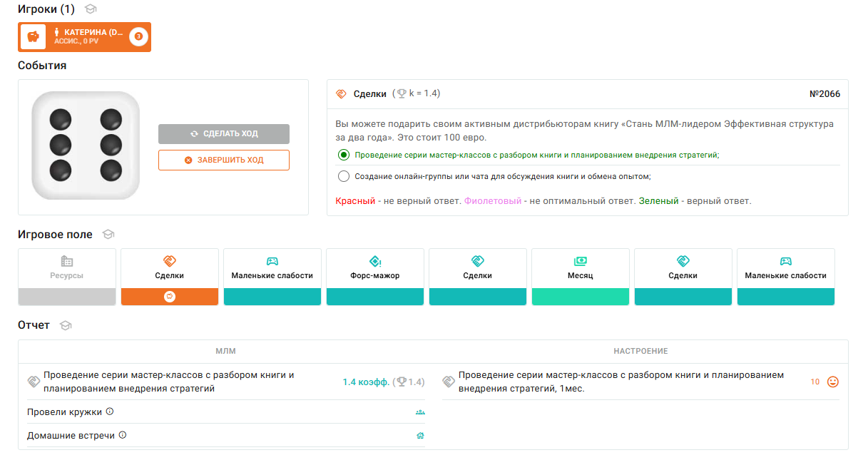
Task: Select the master-class series answer radio button
Action: (344, 155)
